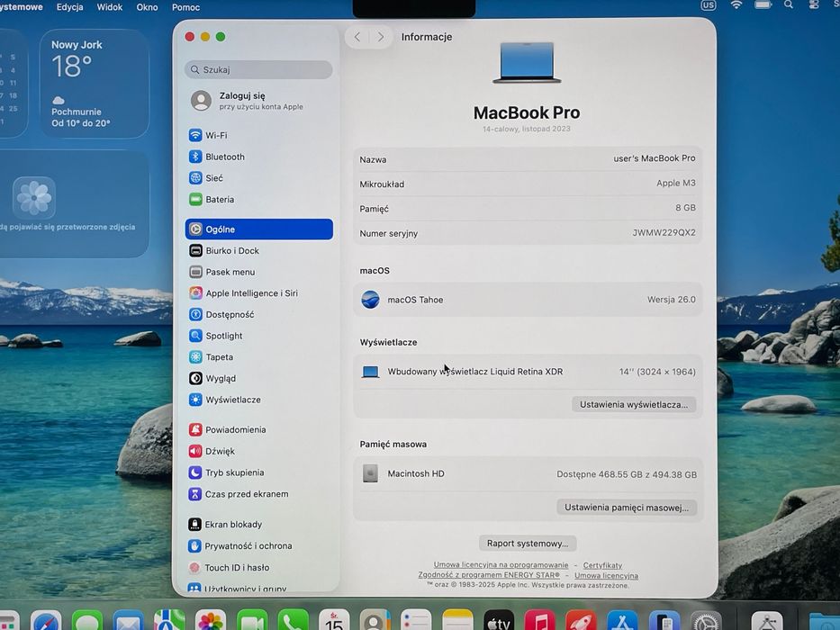
Task: Open Mail from the Dock
Action: point(128,621)
